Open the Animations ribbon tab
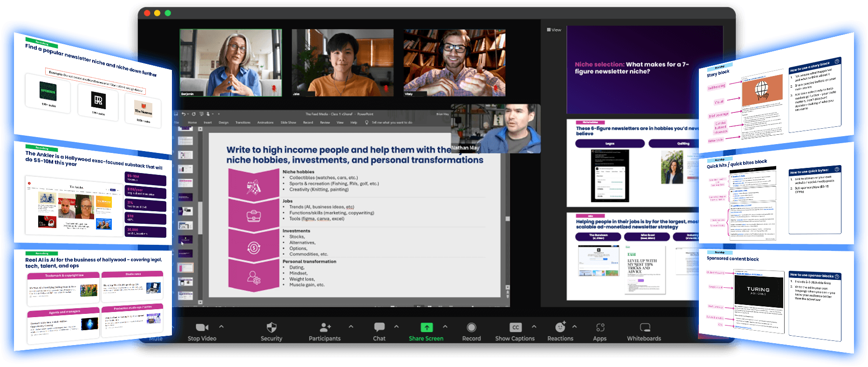 266,123
